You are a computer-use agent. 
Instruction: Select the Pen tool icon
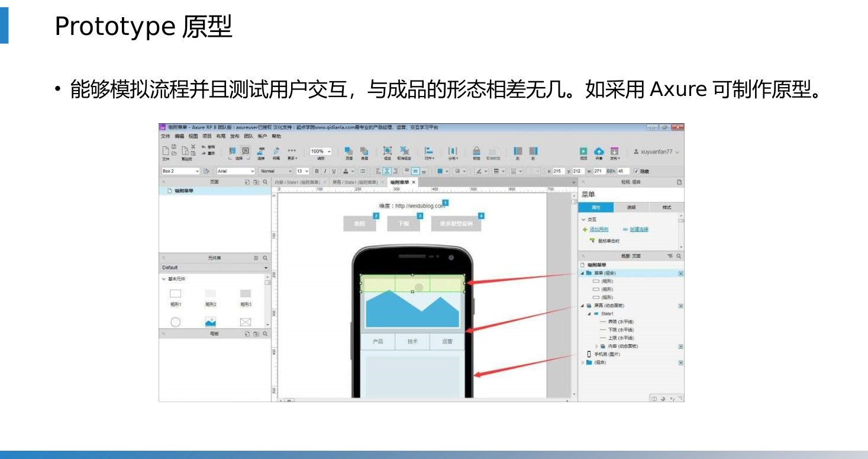[x=276, y=151]
